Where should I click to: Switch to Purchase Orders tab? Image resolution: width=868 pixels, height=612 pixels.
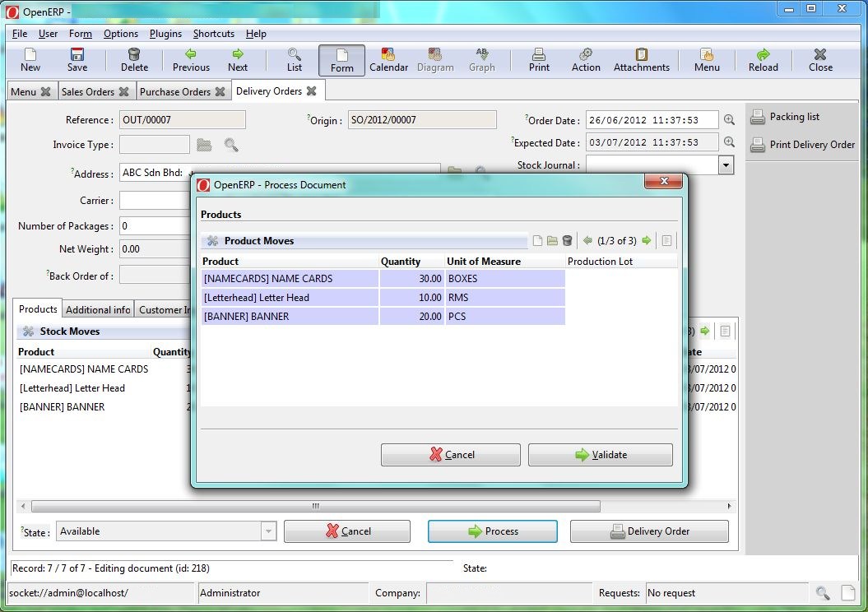click(175, 92)
